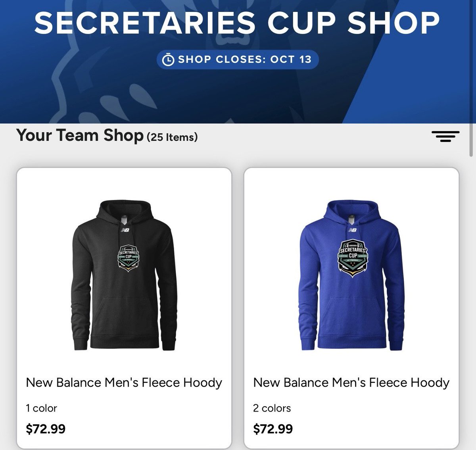Image resolution: width=476 pixels, height=450 pixels.
Task: Click the $72.99 price under the blue hoody
Action: click(x=273, y=429)
